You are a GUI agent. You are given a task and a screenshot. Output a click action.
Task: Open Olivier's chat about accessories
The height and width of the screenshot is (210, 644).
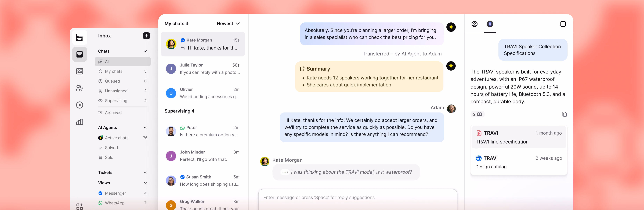(203, 93)
